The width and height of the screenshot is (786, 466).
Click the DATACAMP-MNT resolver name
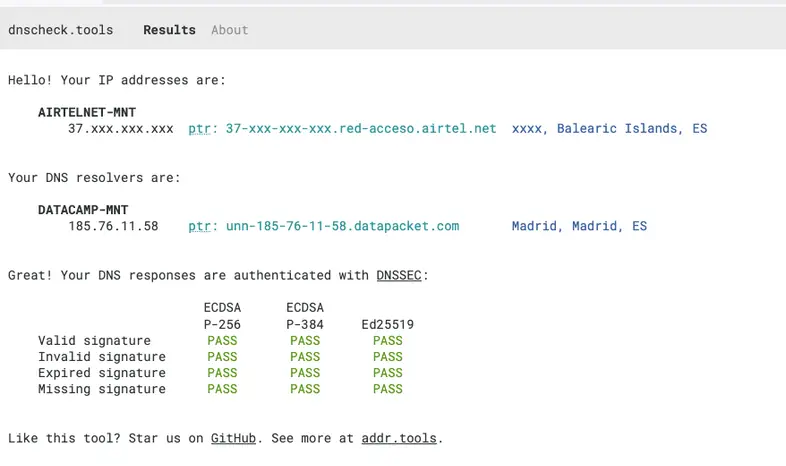83,210
